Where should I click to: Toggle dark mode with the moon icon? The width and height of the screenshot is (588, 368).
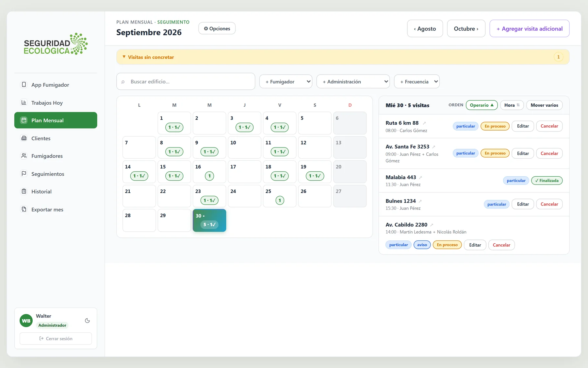[x=87, y=321]
